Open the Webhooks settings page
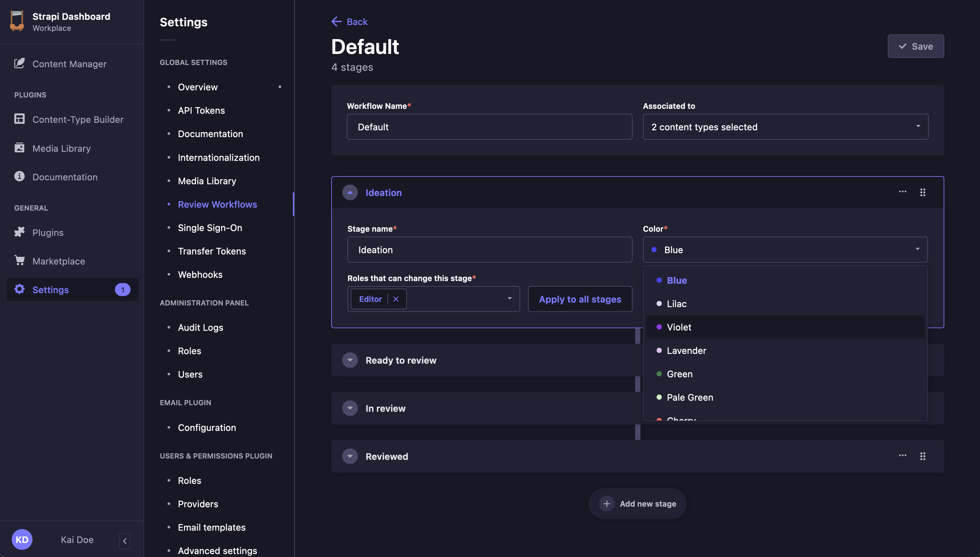Screen dimensions: 980x557 point(200,274)
